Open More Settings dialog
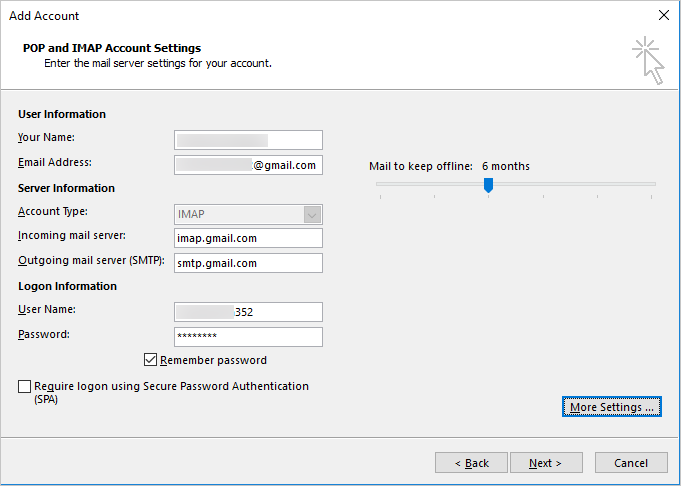Image resolution: width=681 pixels, height=486 pixels. 612,407
